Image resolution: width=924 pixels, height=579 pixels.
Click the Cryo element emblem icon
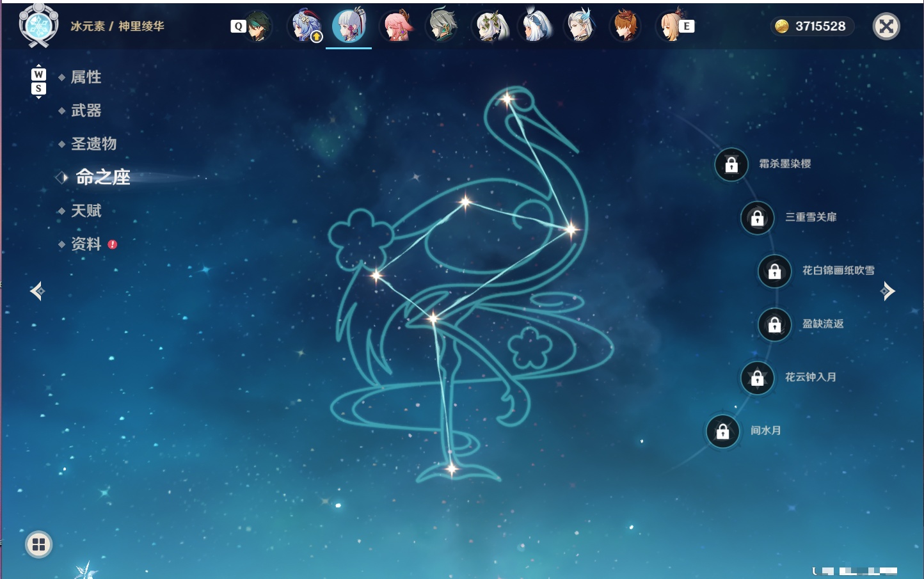(x=38, y=26)
